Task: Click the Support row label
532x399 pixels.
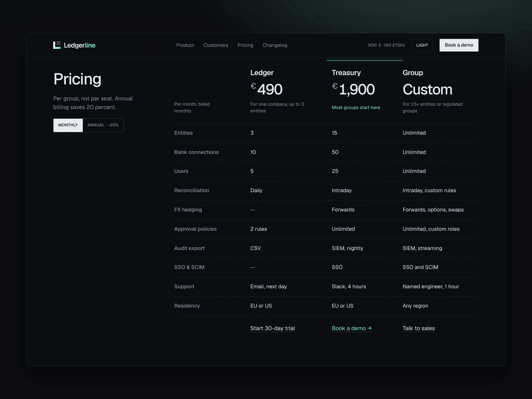Action: pyautogui.click(x=184, y=287)
